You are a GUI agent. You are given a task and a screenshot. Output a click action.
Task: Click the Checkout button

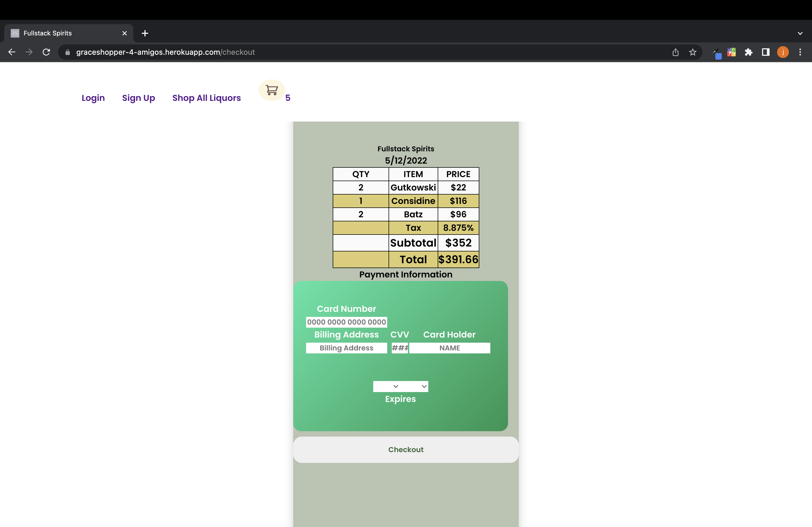coord(406,449)
